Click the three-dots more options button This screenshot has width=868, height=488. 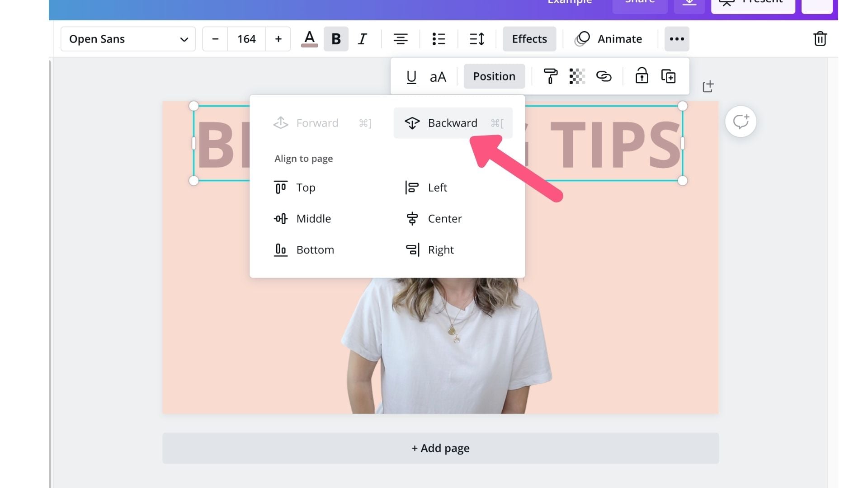point(677,39)
